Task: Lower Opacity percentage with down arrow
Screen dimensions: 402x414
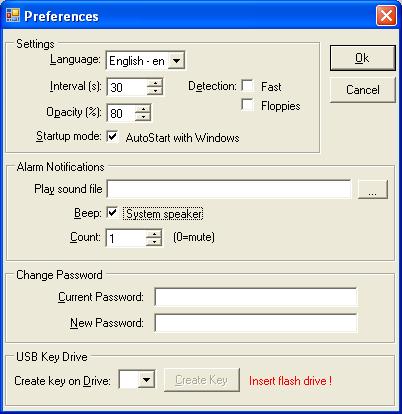Action: tap(143, 117)
